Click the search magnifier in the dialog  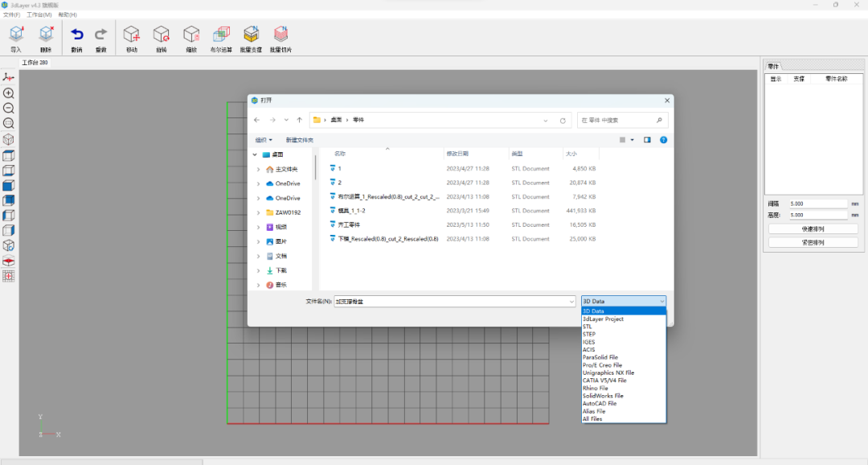pos(659,120)
